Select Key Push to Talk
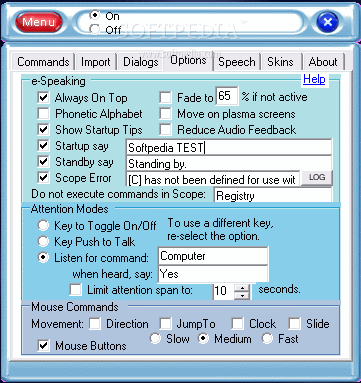The width and height of the screenshot is (361, 383). tap(43, 241)
